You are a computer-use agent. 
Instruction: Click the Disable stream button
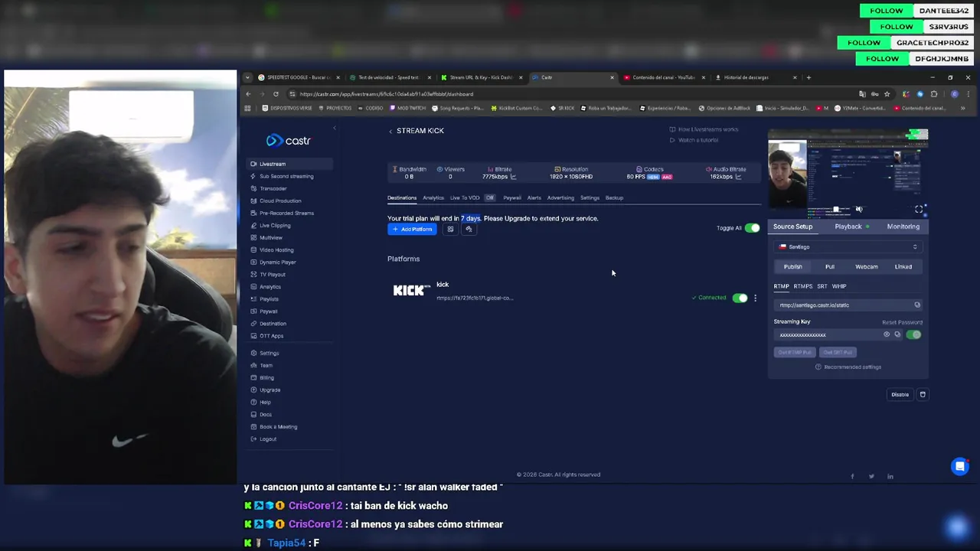(x=900, y=395)
